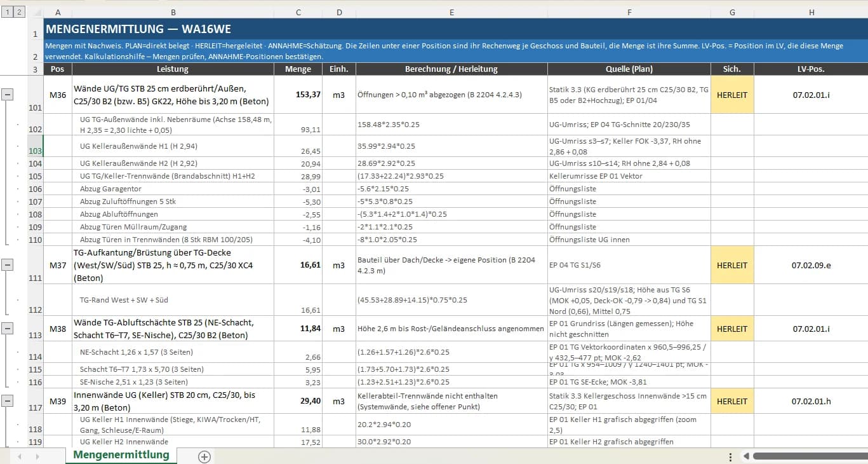Image resolution: width=868 pixels, height=464 pixels.
Task: Click the three-dot tab bar splitter handle
Action: pyautogui.click(x=731, y=456)
